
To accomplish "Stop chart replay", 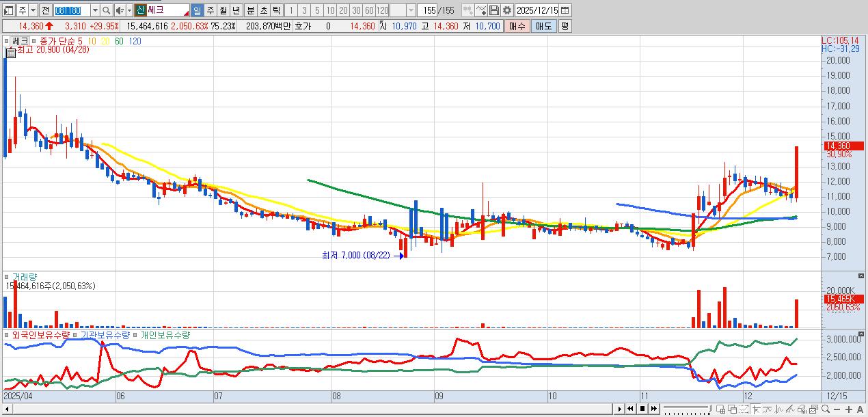I will pos(642,409).
